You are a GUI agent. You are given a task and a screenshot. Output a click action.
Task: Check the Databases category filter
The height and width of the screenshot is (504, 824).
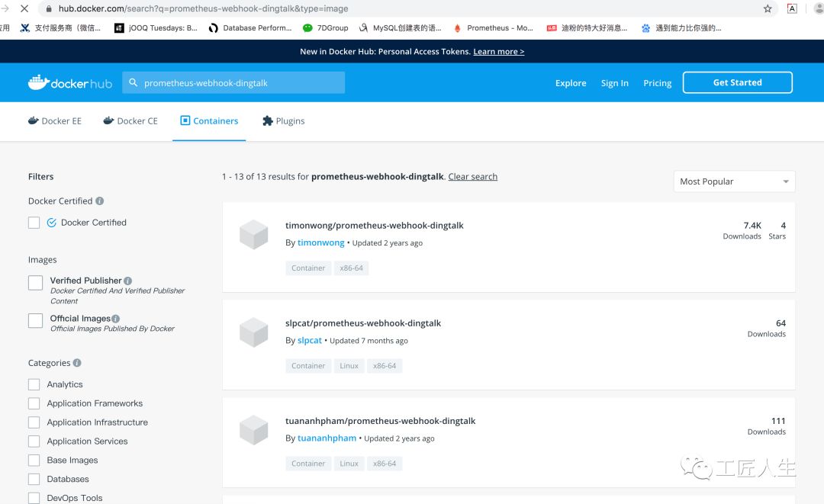(34, 479)
